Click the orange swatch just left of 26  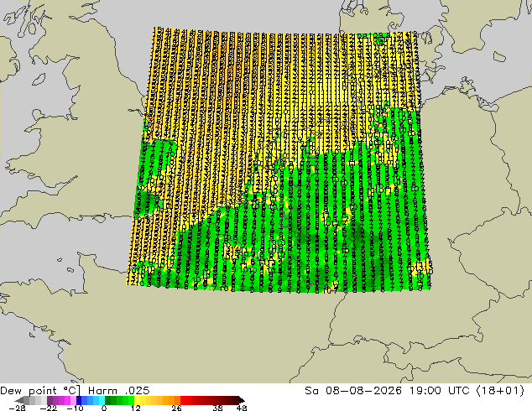click(177, 400)
